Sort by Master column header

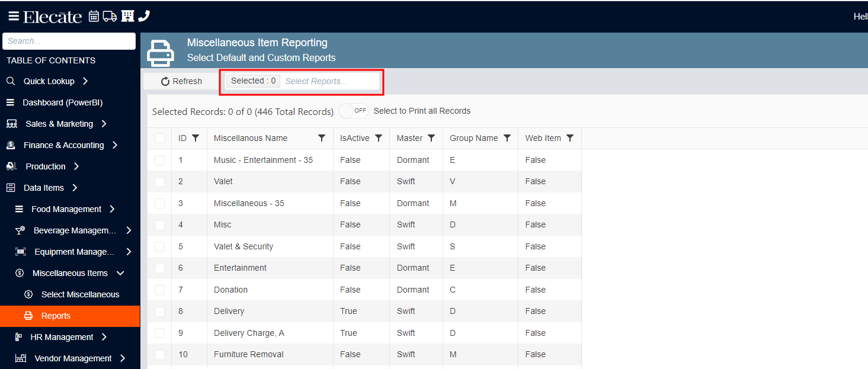click(409, 138)
